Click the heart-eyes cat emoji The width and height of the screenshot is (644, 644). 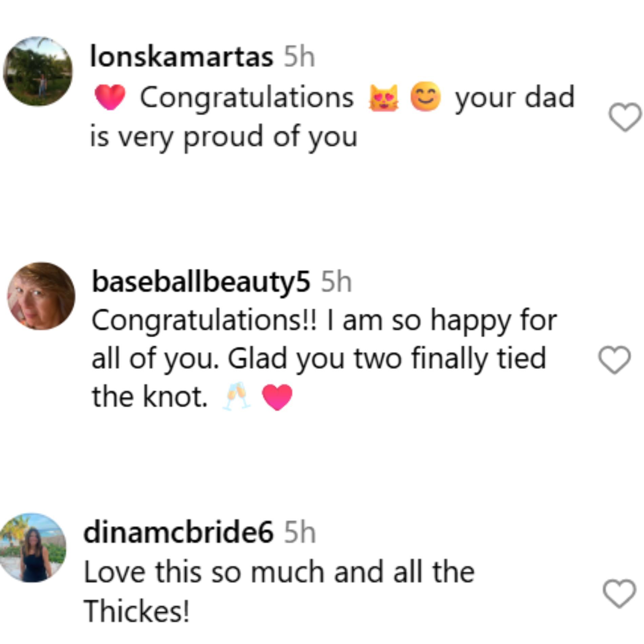pos(384,98)
